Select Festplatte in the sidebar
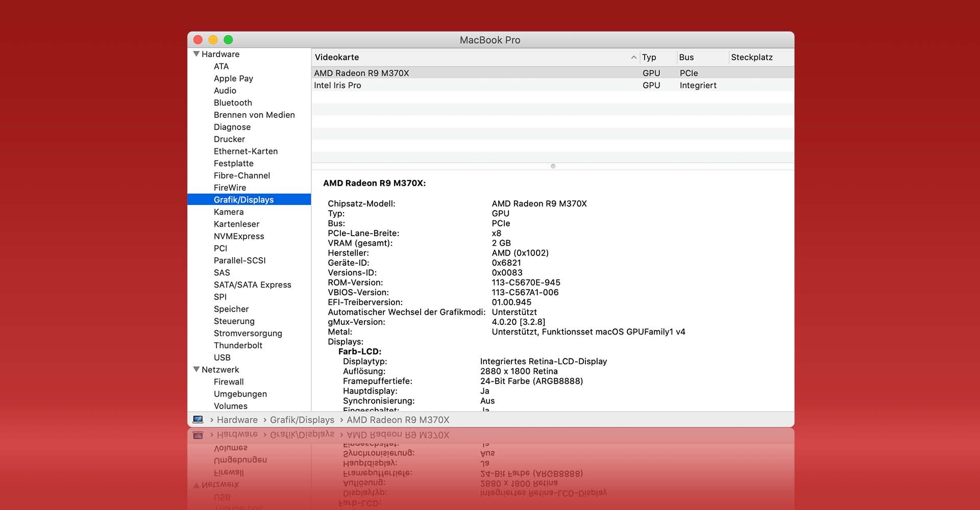The height and width of the screenshot is (510, 980). pyautogui.click(x=233, y=163)
